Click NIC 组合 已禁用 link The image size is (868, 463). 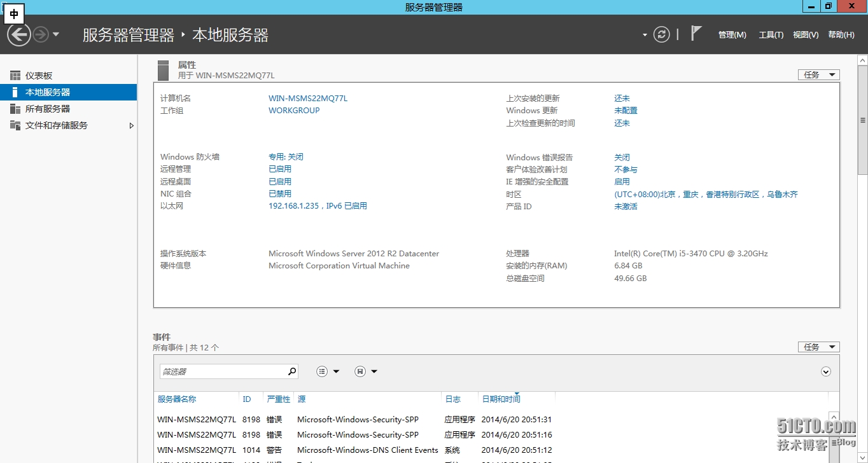[280, 194]
